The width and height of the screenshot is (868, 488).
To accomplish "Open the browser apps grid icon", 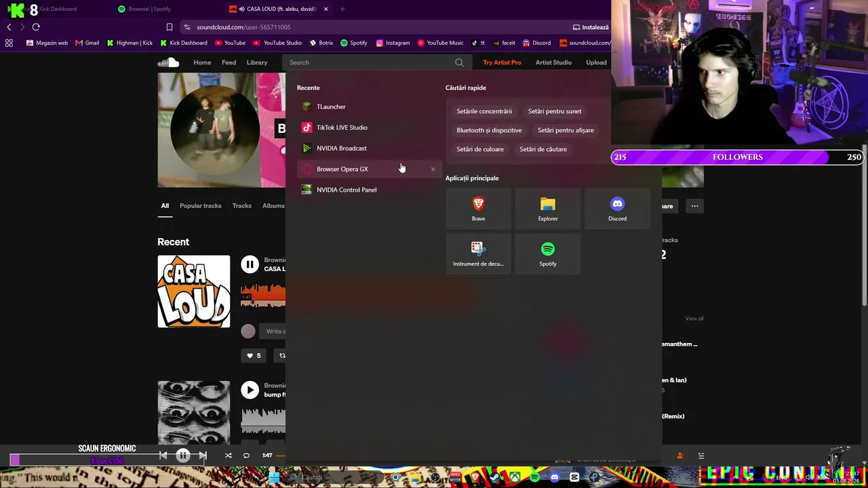I will [9, 43].
